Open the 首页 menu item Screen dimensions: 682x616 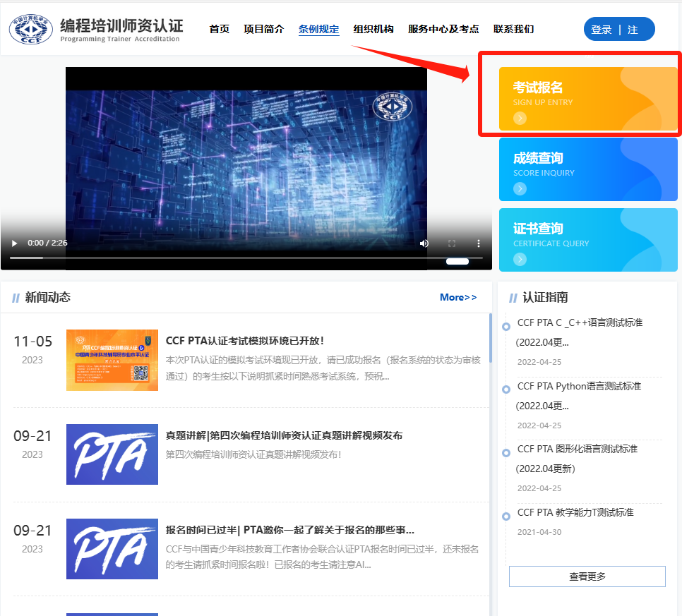tap(219, 29)
